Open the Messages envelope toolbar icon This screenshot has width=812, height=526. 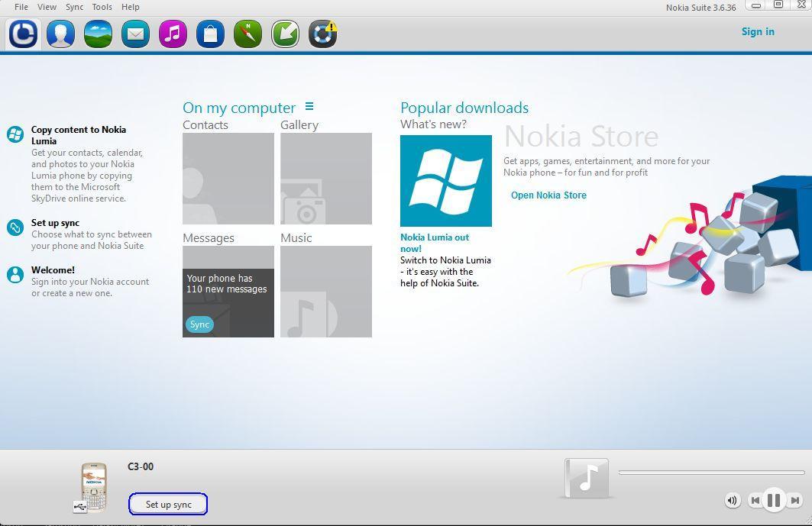pyautogui.click(x=136, y=34)
